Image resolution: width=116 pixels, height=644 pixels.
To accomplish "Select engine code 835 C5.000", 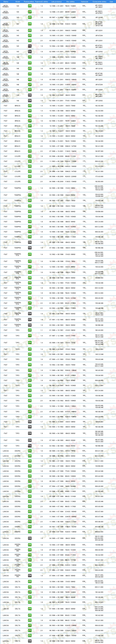I will click(x=99, y=481).
